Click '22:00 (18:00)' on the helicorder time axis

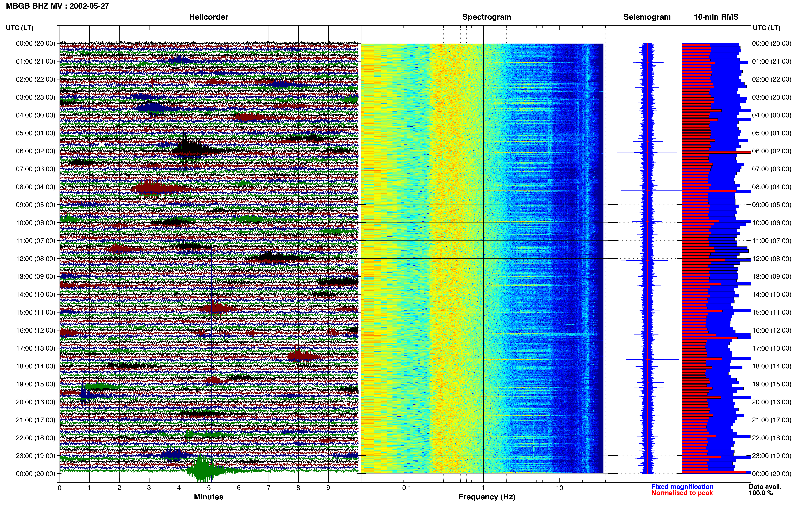(x=36, y=438)
